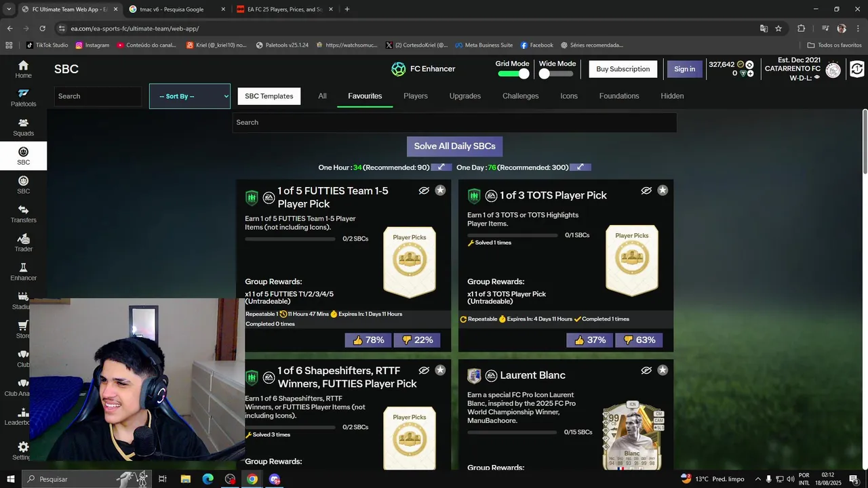The image size is (868, 488).
Task: Add FC points with plus icon
Action: (751, 73)
